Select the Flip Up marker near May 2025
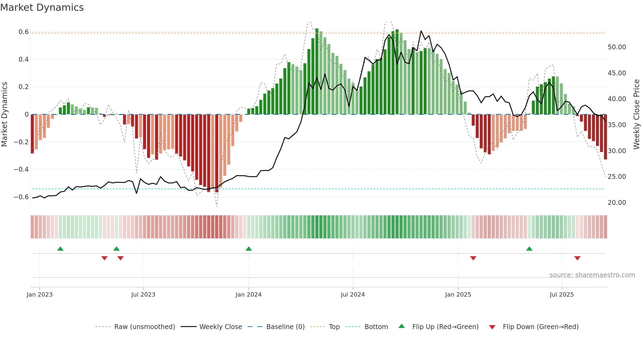Image resolution: width=644 pixels, height=362 pixels. 529,249
